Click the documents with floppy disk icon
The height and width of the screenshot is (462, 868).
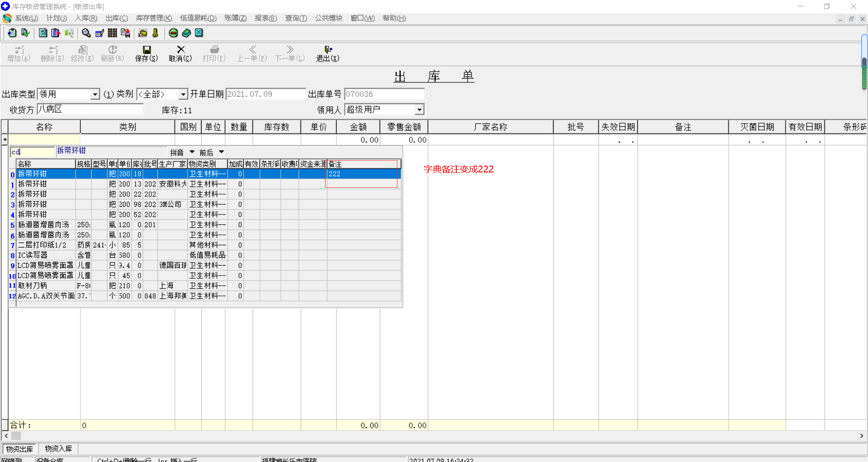click(125, 33)
